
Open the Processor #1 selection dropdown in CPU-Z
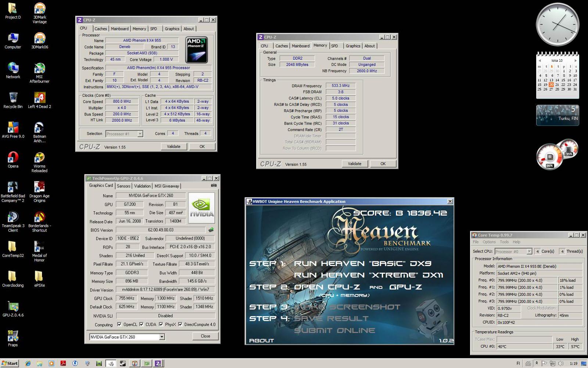[140, 134]
